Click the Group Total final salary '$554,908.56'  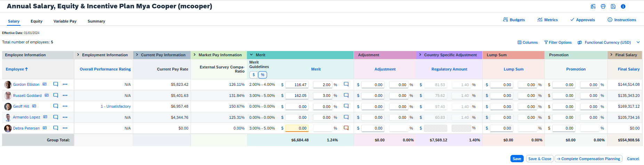[x=629, y=140]
